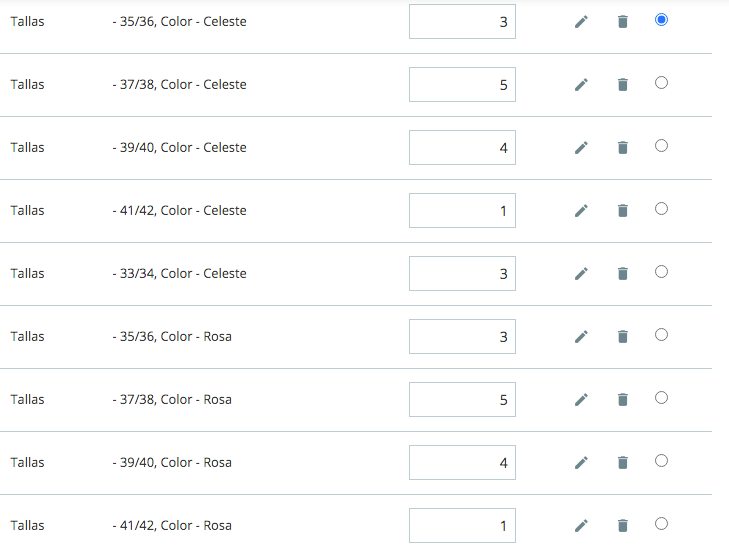729x556 pixels.
Task: Delete the 37/38 Celeste combination
Action: [623, 85]
